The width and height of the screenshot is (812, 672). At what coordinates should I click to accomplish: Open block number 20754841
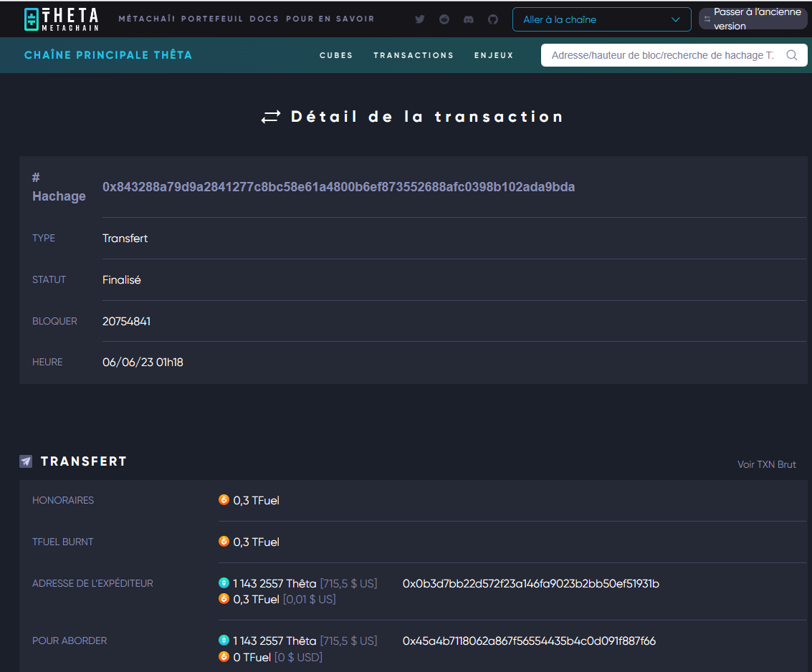[x=126, y=321]
